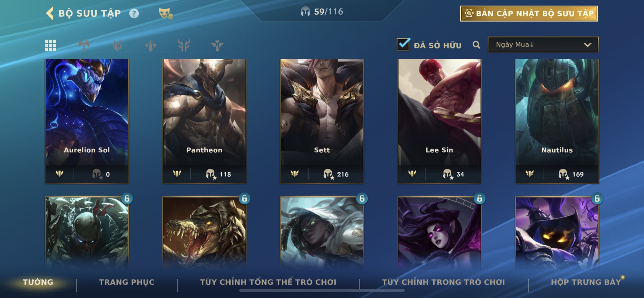Open the mask and coins icon

pyautogui.click(x=166, y=13)
